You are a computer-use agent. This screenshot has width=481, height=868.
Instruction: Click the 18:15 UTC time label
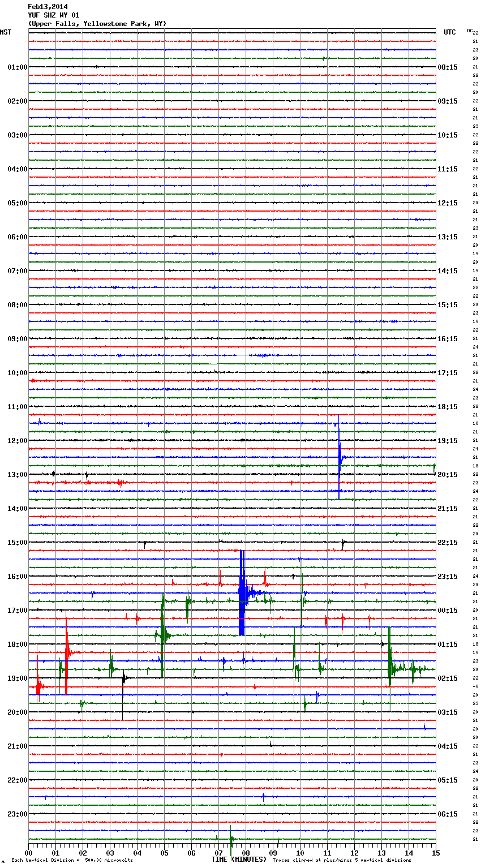point(448,407)
